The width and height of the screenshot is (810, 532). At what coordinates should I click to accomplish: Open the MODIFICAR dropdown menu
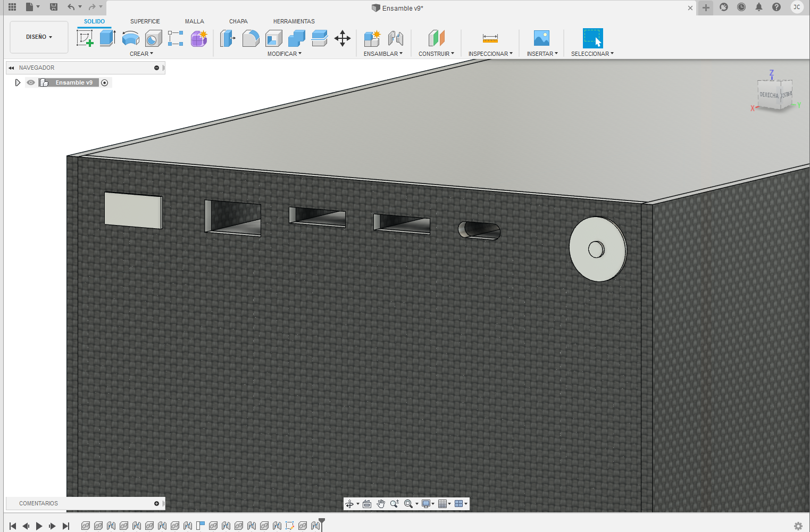[284, 54]
